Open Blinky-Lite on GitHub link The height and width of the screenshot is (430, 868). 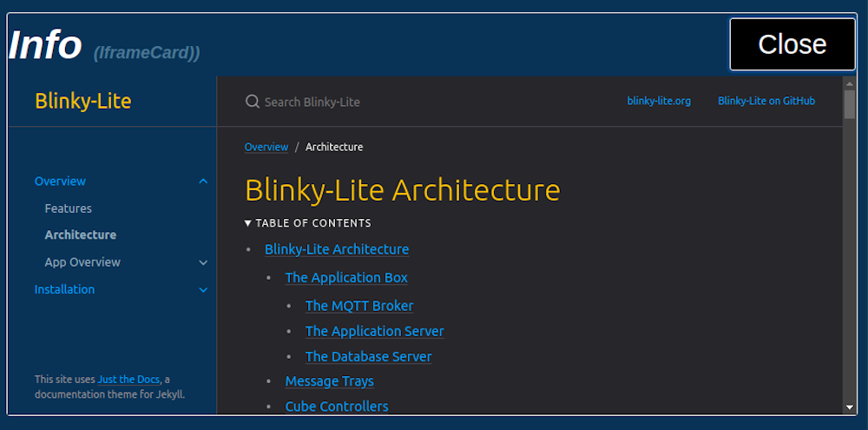(x=766, y=101)
